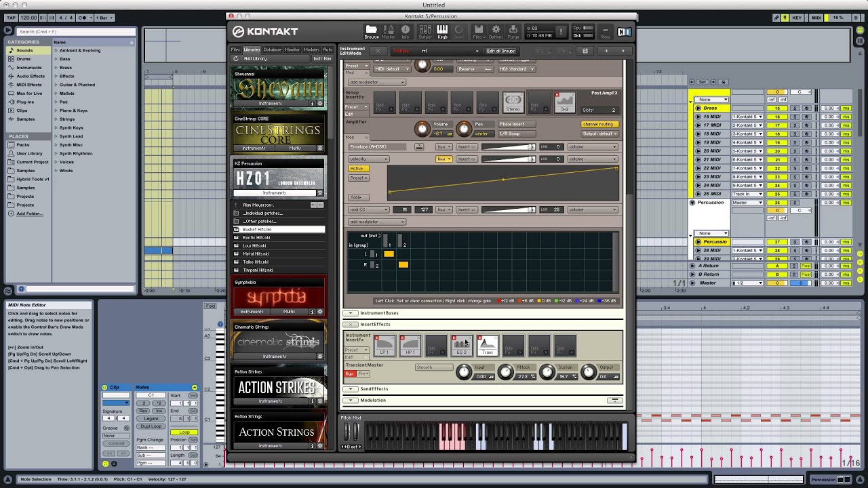Exit Instrument Edit Mode with X button
This screenshot has width=868, height=488.
coord(378,51)
